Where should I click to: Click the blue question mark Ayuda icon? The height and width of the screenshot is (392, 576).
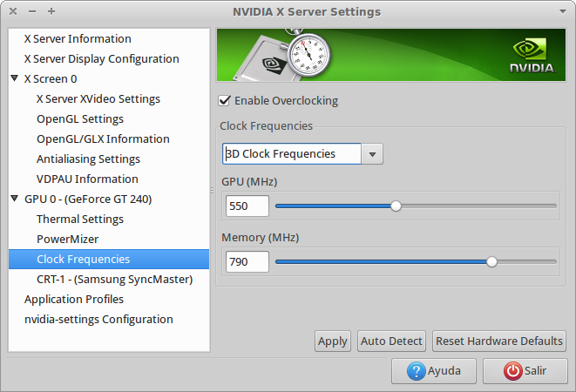point(417,371)
